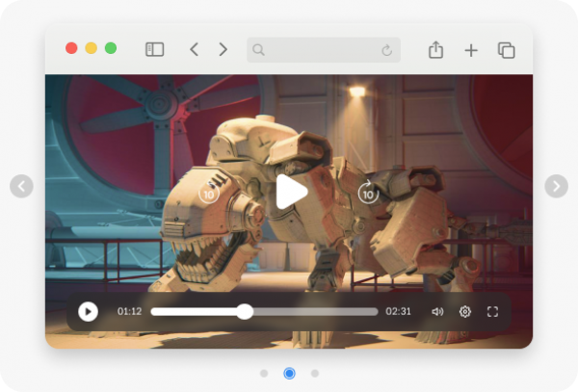
Task: Enter fullscreen video mode
Action: pos(492,311)
